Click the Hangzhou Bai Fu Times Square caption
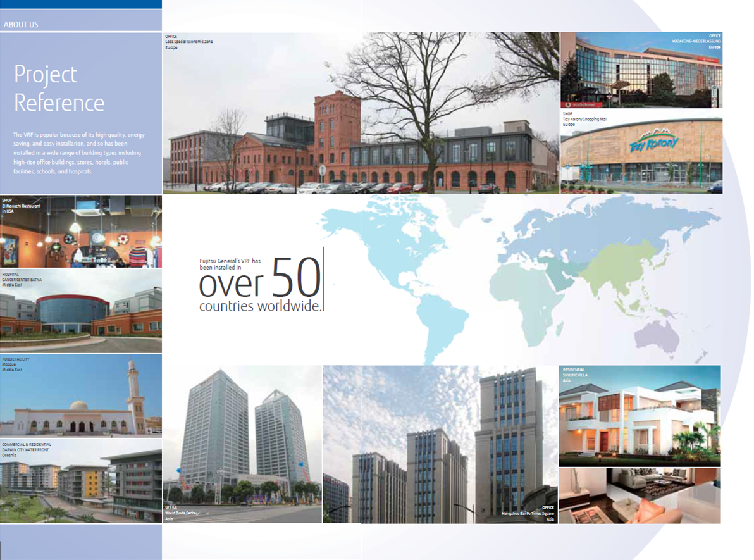The height and width of the screenshot is (560, 754). coord(528,513)
